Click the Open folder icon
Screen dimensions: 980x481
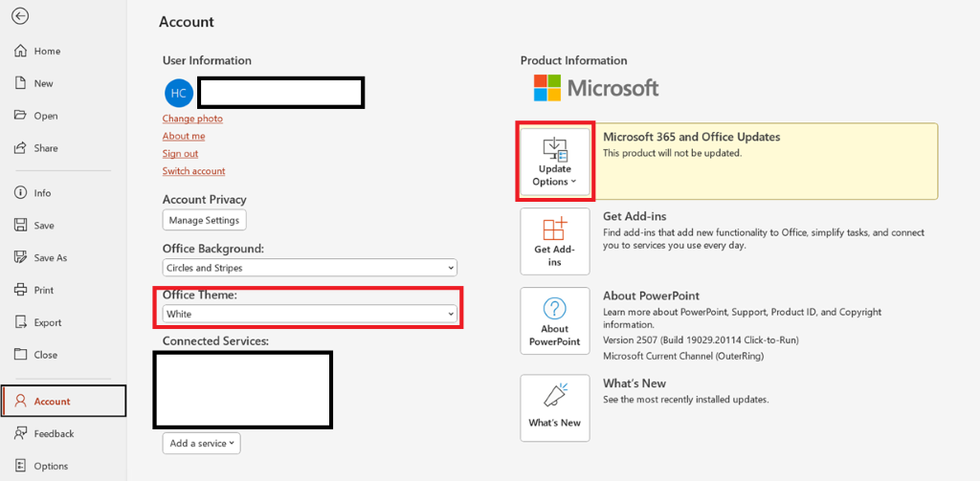coord(21,116)
